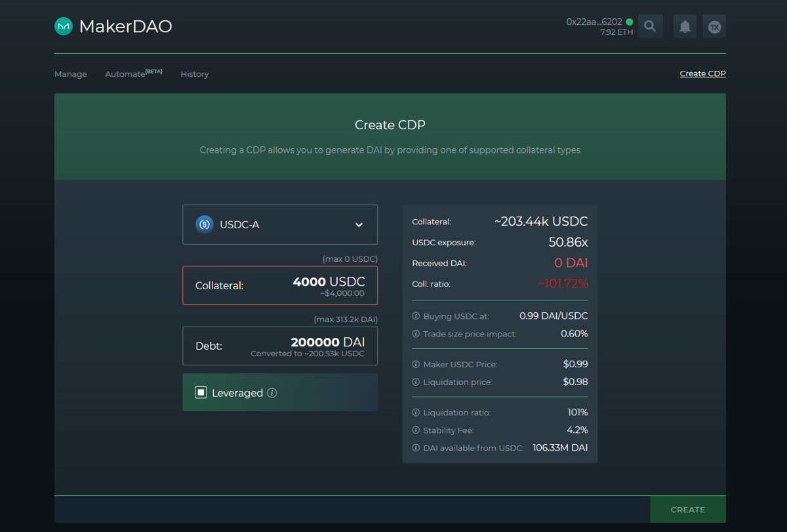
Task: Click info icon for Stability Fee
Action: 416,430
